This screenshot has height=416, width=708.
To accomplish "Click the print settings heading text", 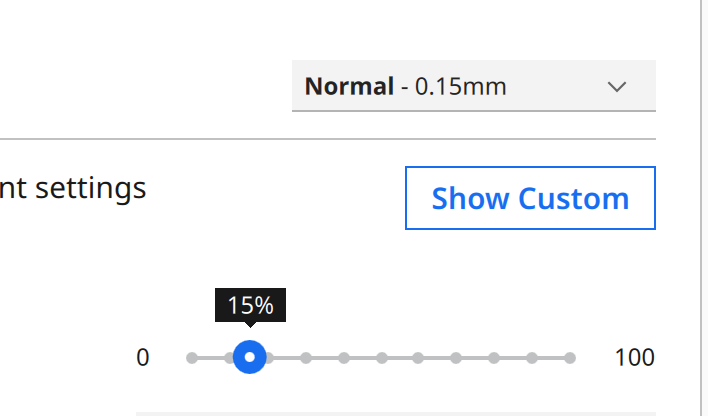I will [x=73, y=188].
